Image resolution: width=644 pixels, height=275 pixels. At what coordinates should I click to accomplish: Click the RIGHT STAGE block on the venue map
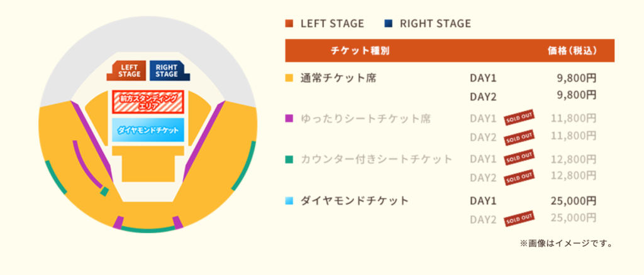(167, 70)
